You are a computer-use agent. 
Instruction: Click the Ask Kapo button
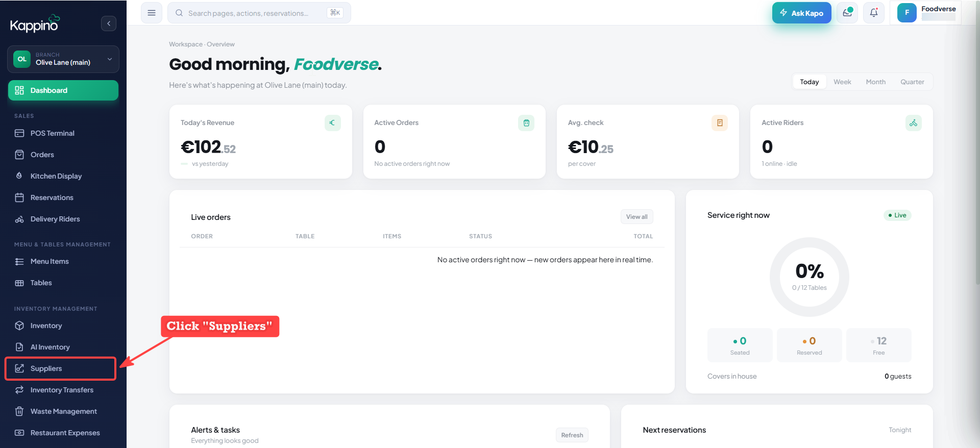(801, 13)
